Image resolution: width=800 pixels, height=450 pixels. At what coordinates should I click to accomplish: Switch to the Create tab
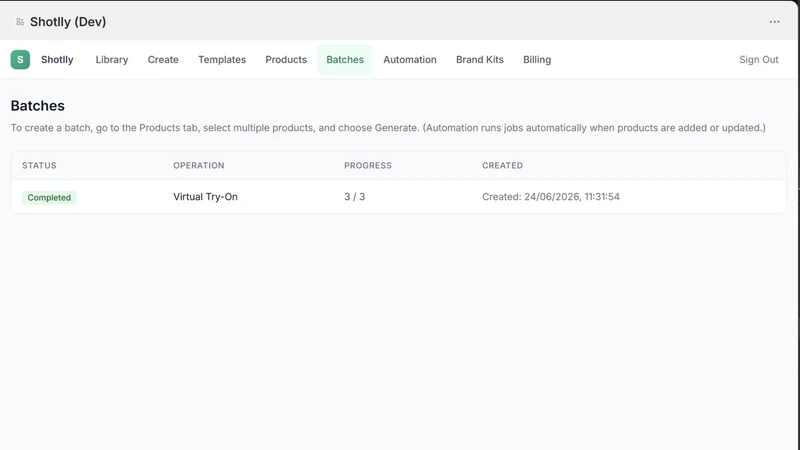[x=163, y=60]
